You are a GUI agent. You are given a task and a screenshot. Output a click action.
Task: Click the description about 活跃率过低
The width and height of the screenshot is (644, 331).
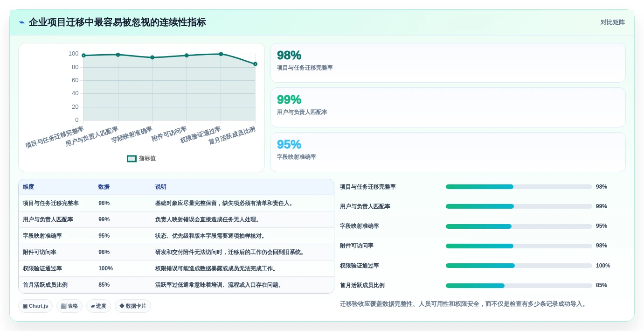219,285
